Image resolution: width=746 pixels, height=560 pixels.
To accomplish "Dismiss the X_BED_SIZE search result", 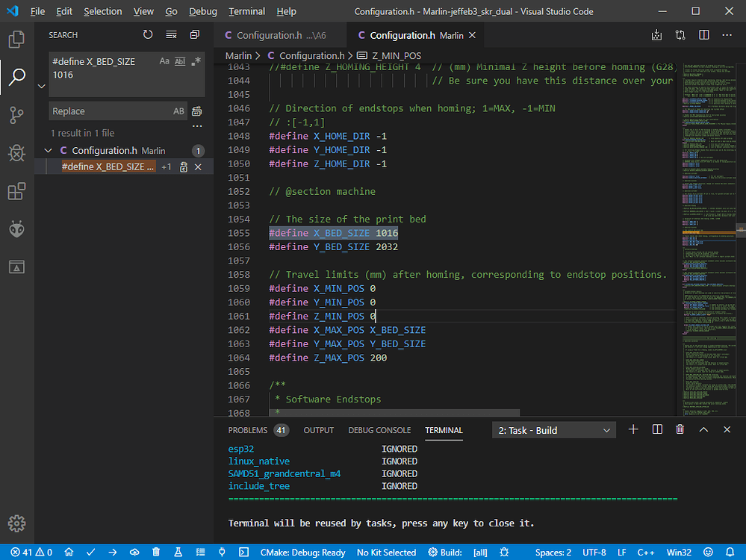I will coord(198,167).
